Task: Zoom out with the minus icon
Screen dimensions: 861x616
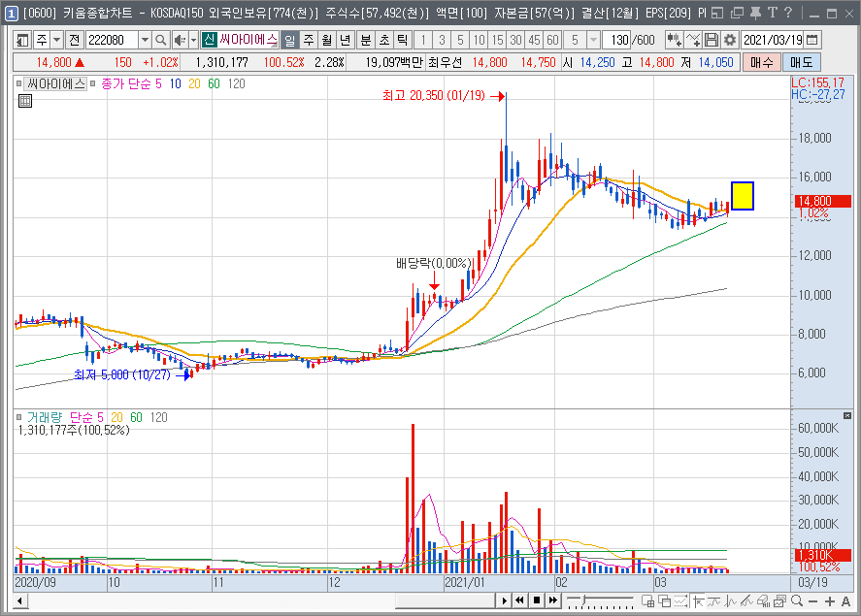Action: (x=813, y=601)
